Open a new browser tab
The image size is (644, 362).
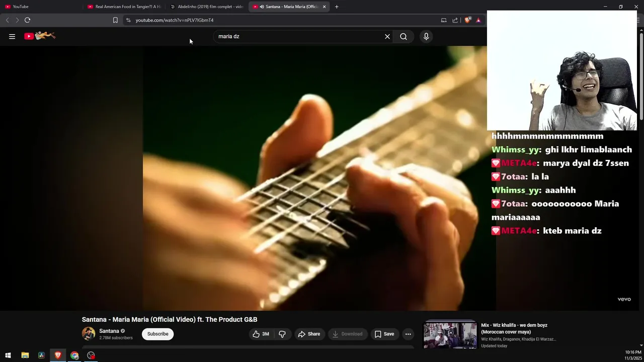pos(337,7)
